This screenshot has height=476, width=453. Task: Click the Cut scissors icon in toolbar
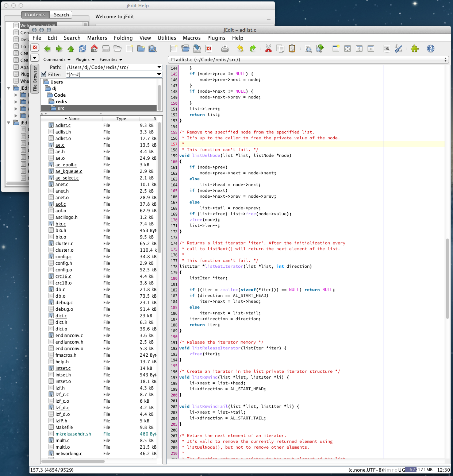coord(268,49)
